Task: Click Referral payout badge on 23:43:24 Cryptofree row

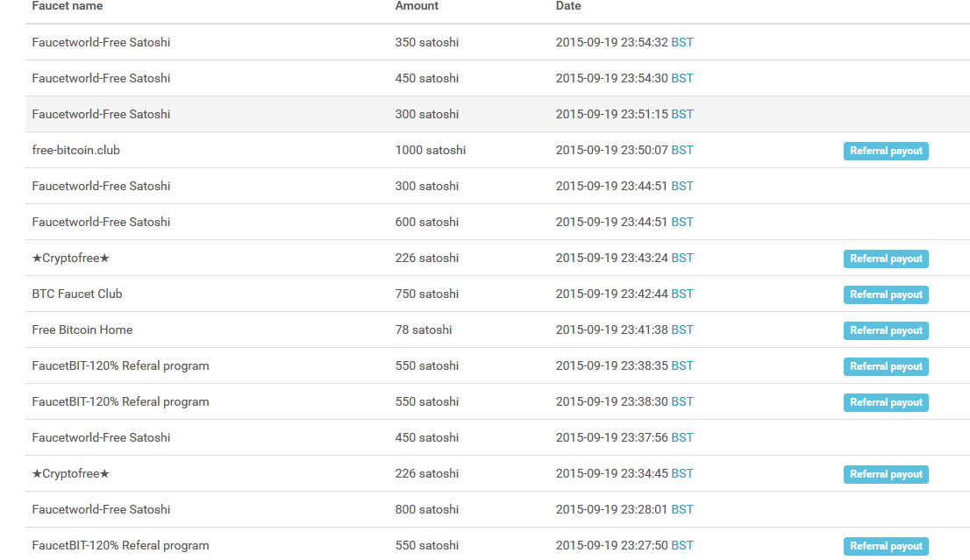Action: point(886,259)
